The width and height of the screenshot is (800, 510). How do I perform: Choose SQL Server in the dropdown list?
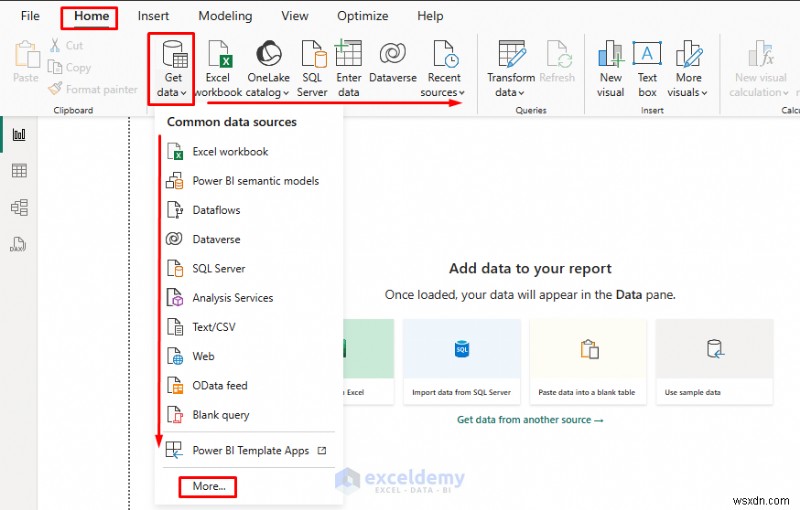[248, 268]
